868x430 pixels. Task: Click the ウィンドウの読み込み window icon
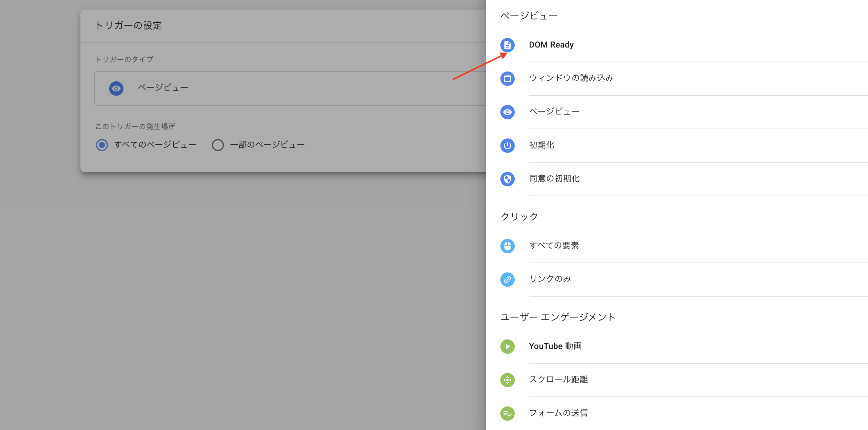507,78
